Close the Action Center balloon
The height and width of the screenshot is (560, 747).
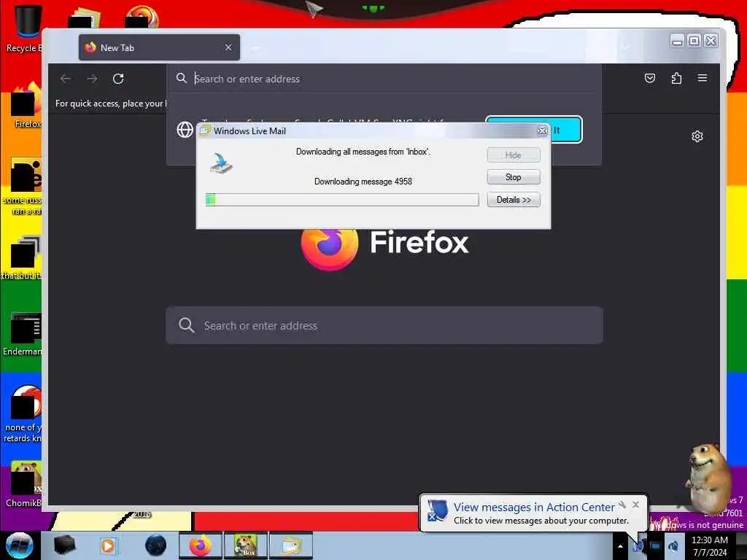pyautogui.click(x=635, y=505)
